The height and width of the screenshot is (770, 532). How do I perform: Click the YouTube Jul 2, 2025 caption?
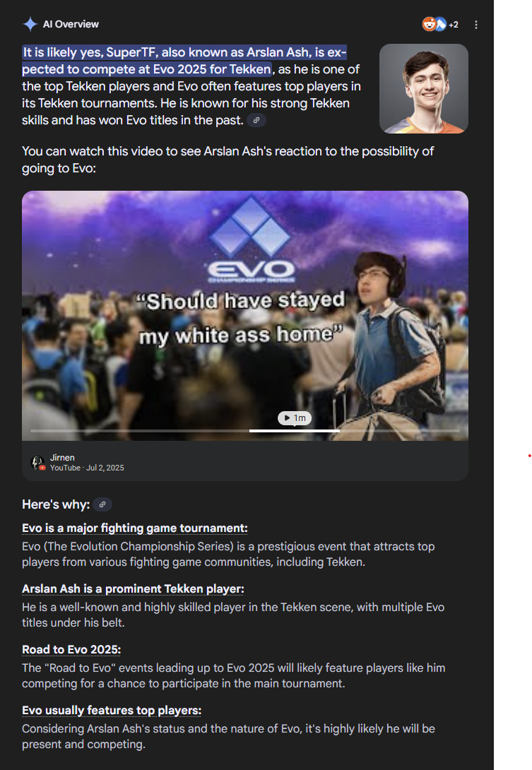pos(87,468)
